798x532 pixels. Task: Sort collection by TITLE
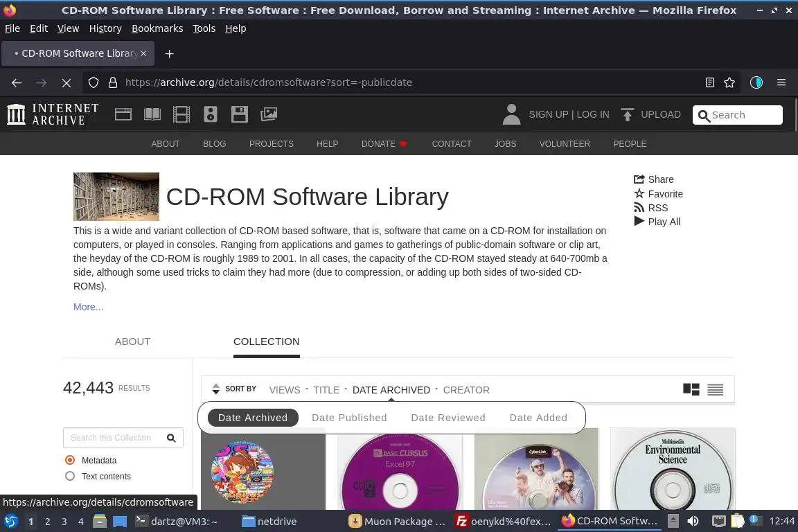click(326, 390)
